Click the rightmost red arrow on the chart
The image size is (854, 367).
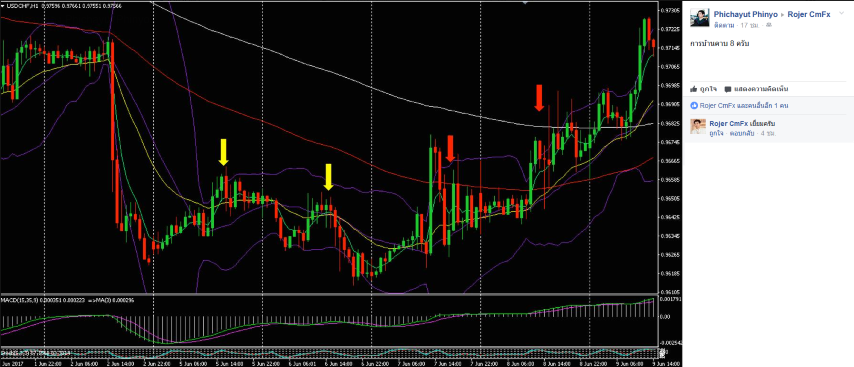539,98
